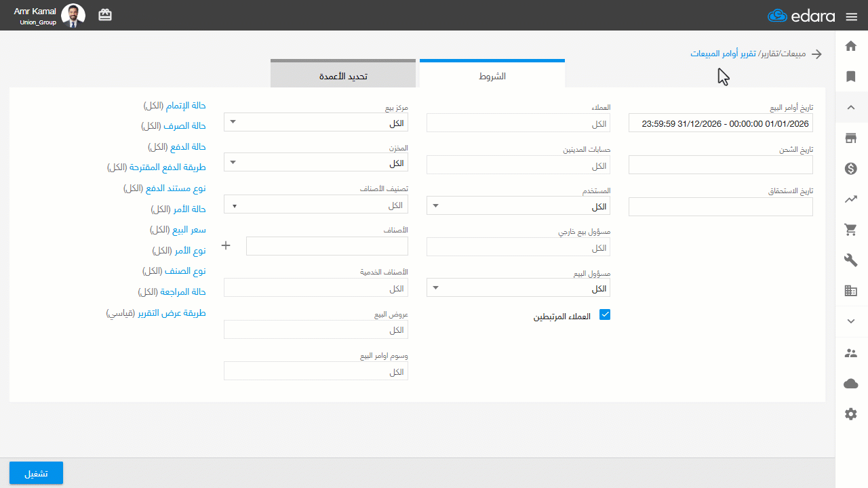Viewport: 868px width, 488px height.
Task: Click the حسابات المدينين input field
Action: pos(518,165)
